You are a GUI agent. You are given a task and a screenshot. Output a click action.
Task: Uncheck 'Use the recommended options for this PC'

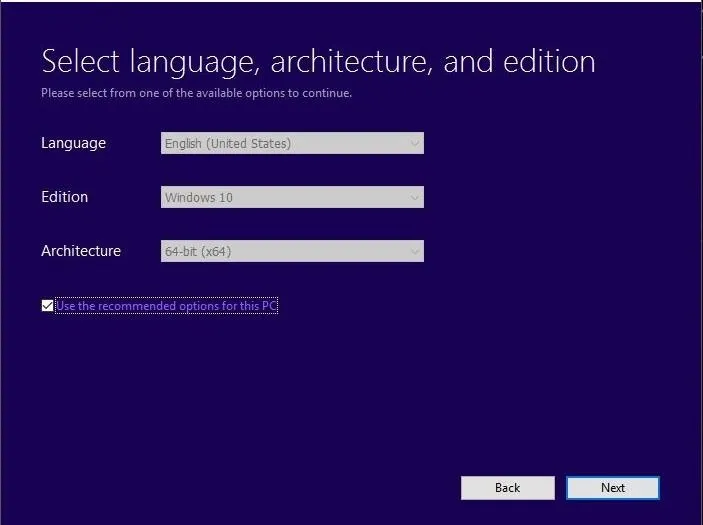point(47,306)
